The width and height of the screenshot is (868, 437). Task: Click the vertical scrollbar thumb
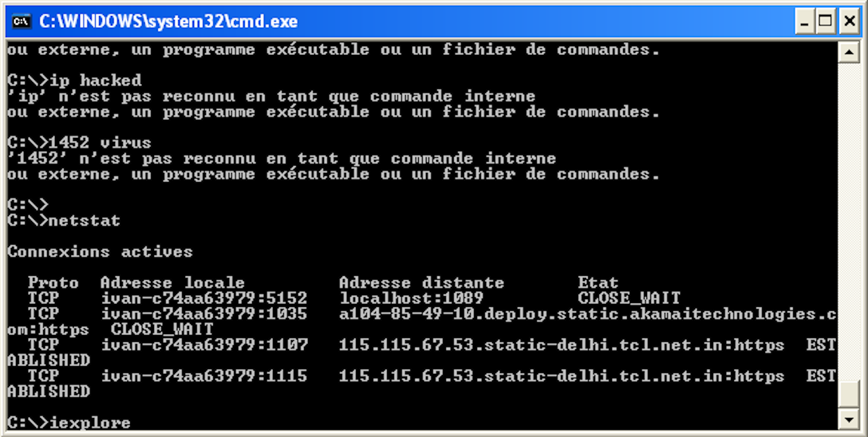tap(849, 394)
